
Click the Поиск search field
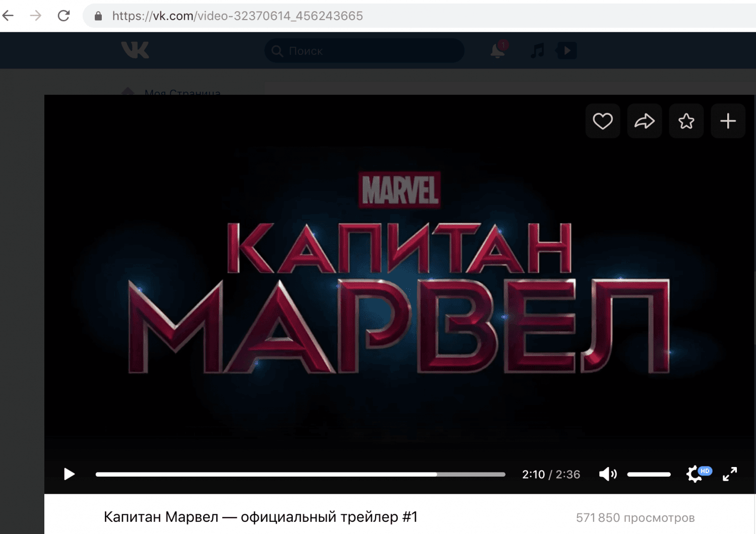click(x=364, y=50)
